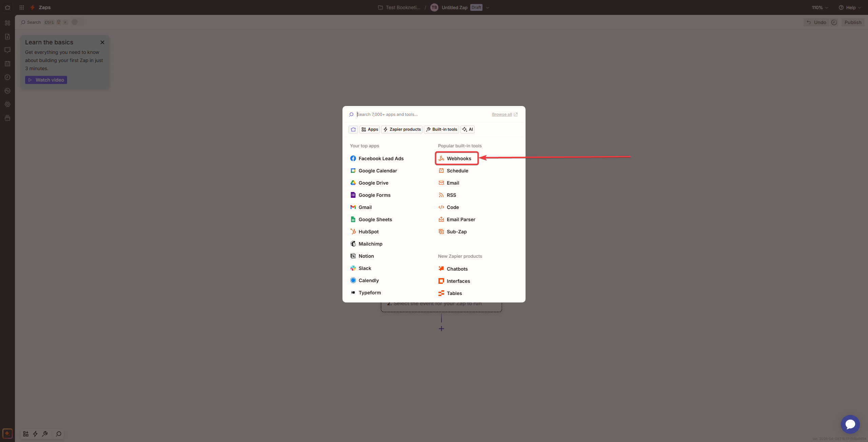
Task: Select Tables Zapier product
Action: tap(450, 293)
